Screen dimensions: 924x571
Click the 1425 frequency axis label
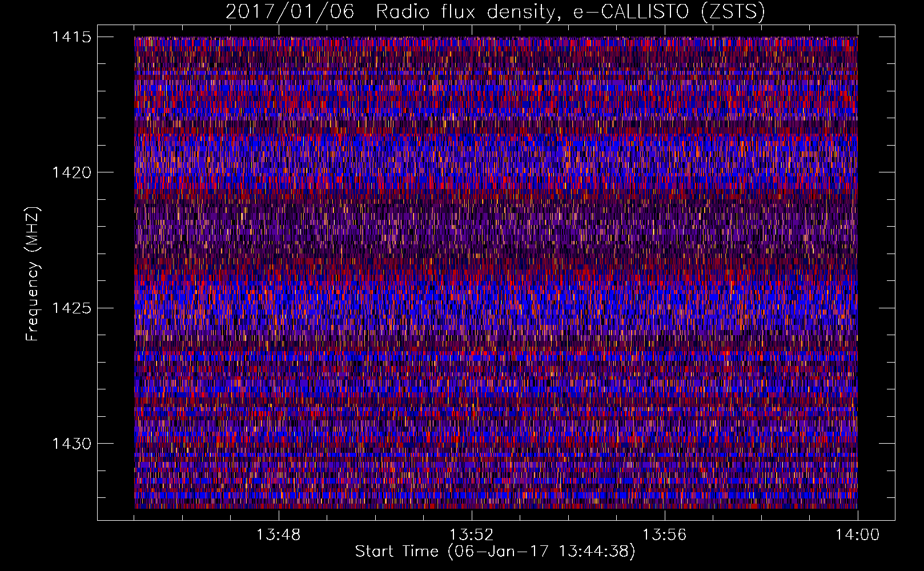(71, 308)
